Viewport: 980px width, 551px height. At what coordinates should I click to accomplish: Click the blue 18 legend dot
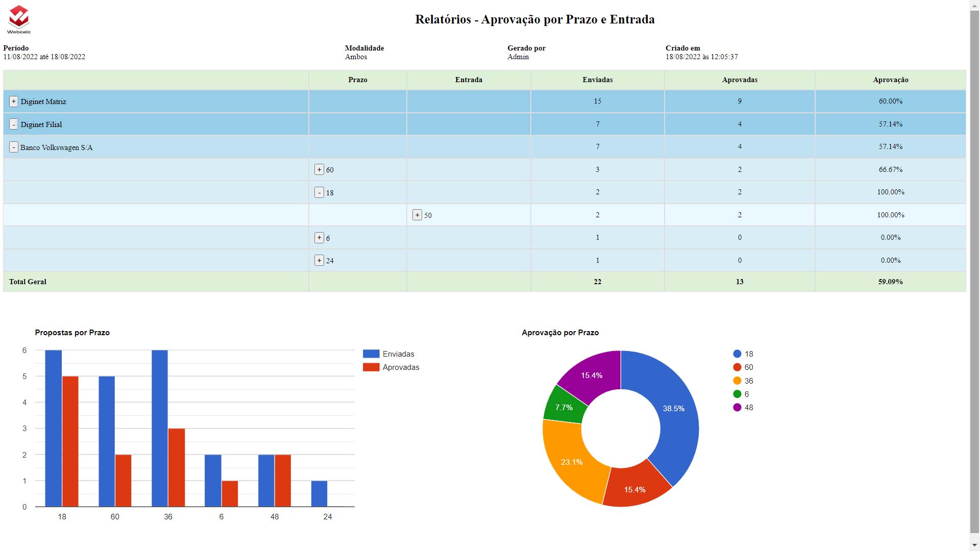click(737, 354)
